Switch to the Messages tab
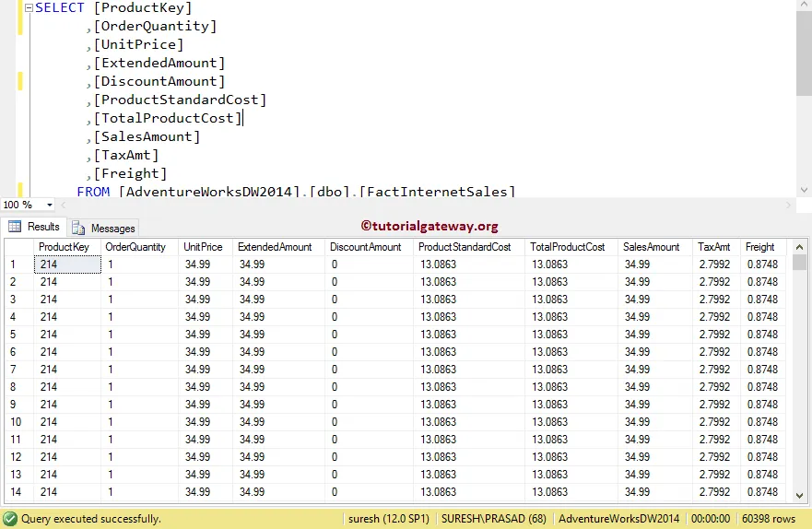 (103, 228)
